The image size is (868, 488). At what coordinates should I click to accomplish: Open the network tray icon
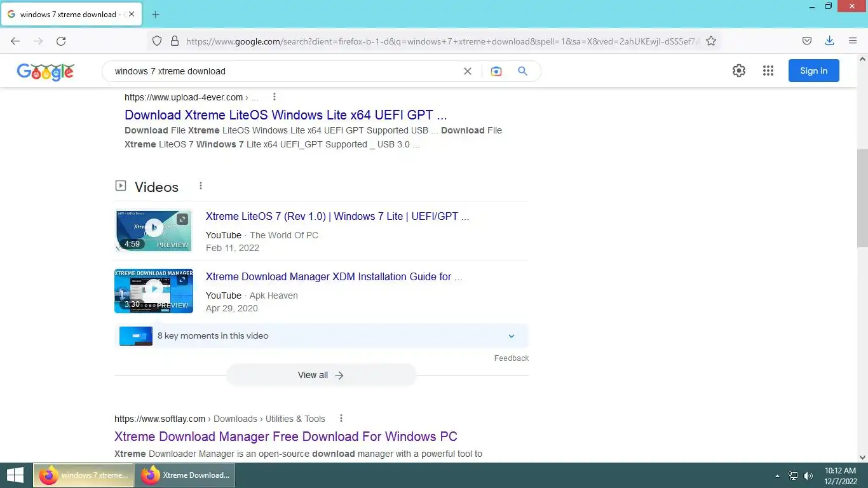coord(793,476)
